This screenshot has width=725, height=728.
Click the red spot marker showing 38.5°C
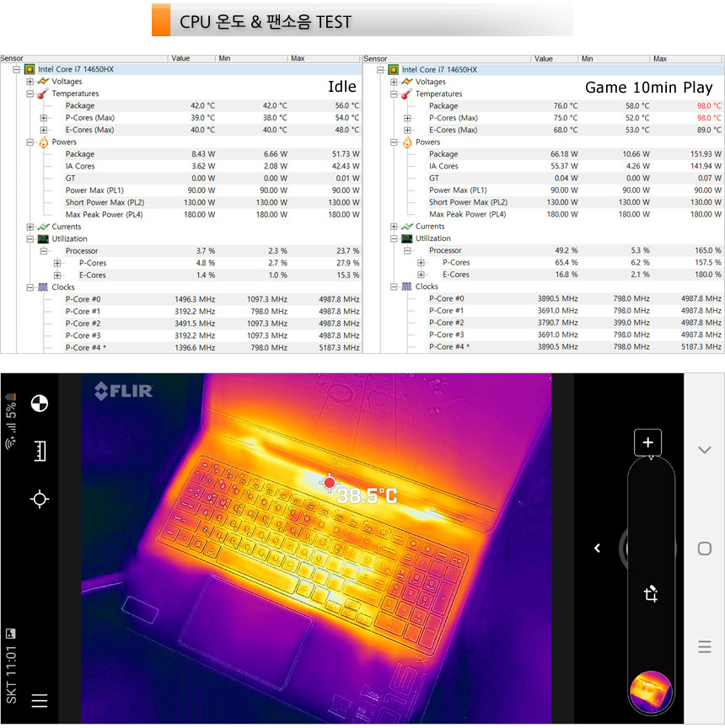pos(330,483)
